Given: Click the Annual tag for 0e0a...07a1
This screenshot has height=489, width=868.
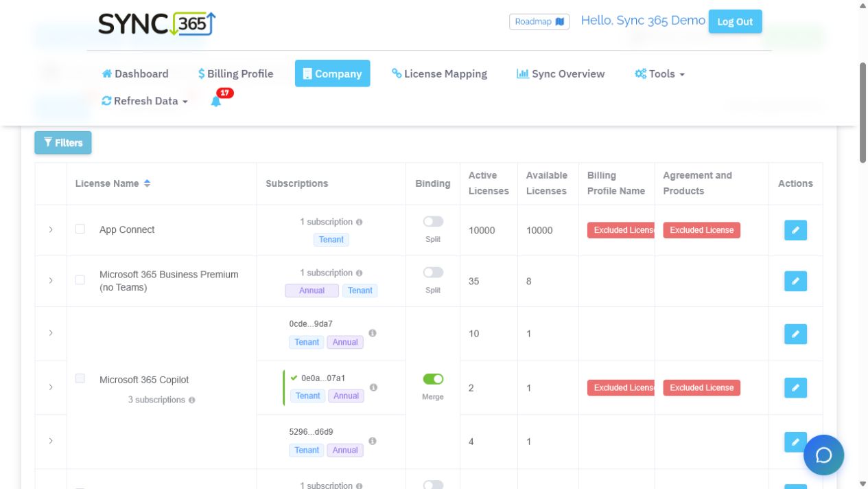Looking at the screenshot, I should coord(347,396).
